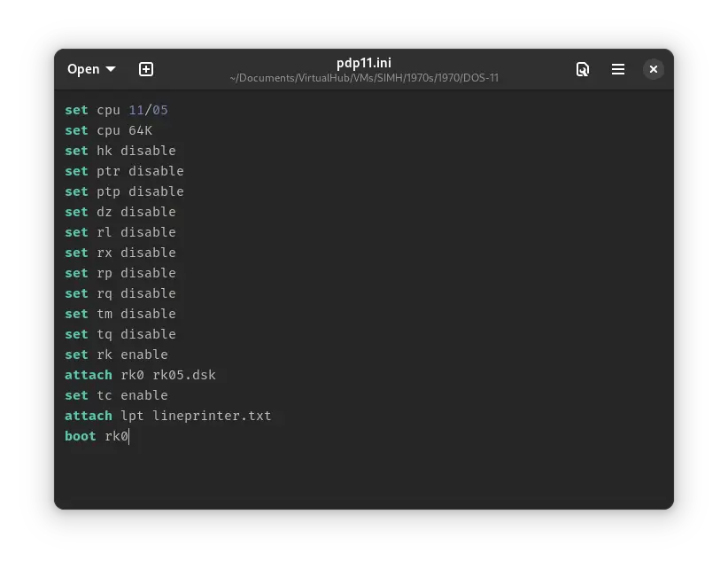Screen dimensions: 728x569
Task: Click the file path under the title
Action: tap(363, 78)
